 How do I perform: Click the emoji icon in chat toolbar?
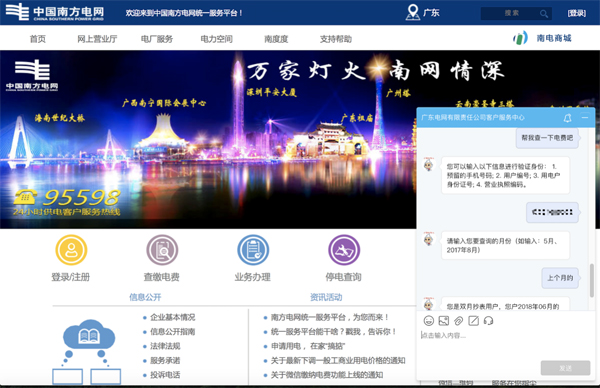pyautogui.click(x=429, y=321)
